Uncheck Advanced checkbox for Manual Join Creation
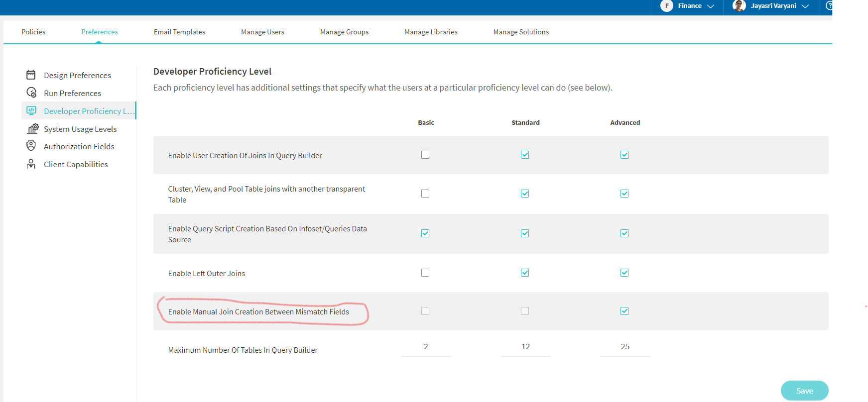The image size is (868, 402). coord(624,311)
